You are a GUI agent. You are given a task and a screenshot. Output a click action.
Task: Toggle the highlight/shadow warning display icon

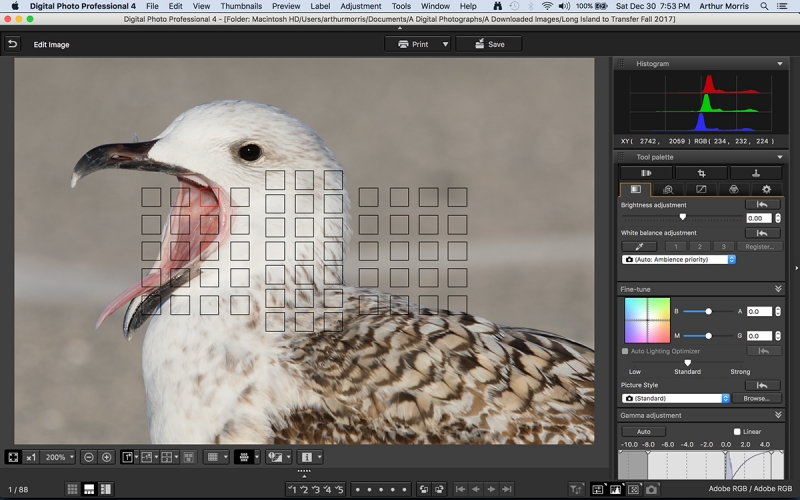tap(276, 457)
